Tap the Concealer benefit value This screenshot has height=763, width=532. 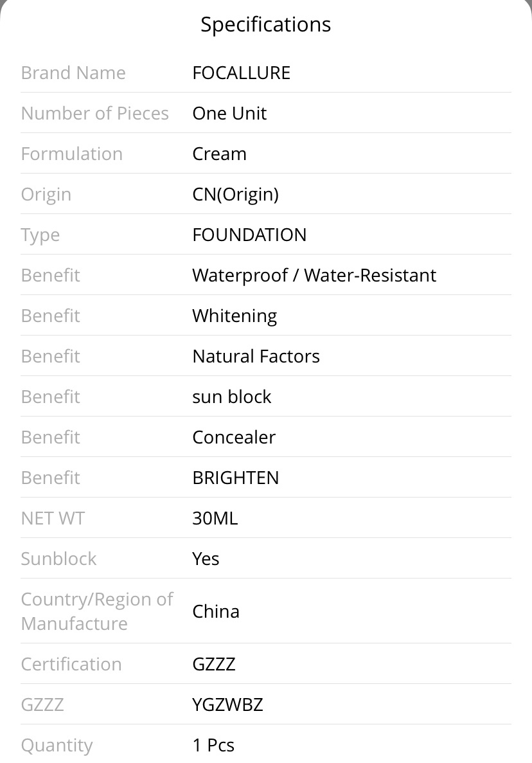point(234,437)
